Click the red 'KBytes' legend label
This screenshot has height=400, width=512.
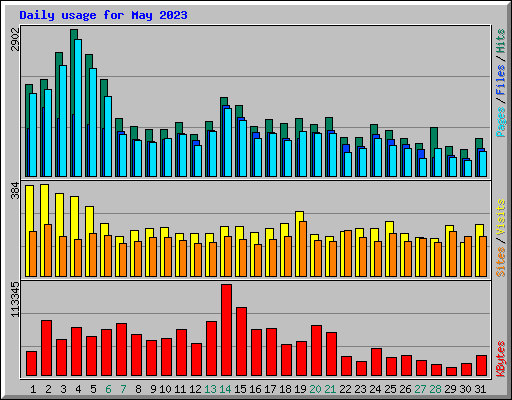(501, 359)
